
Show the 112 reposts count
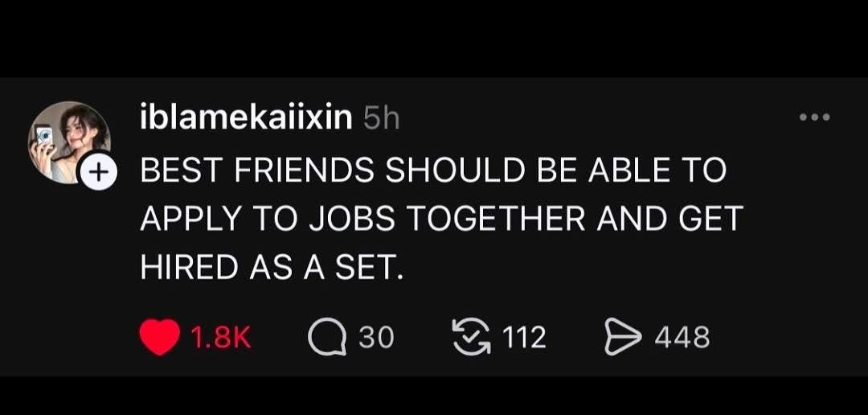pyautogui.click(x=522, y=338)
